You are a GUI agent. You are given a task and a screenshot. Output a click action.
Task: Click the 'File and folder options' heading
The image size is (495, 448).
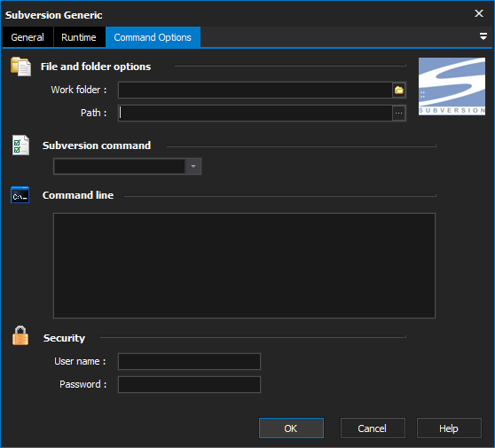pyautogui.click(x=96, y=67)
